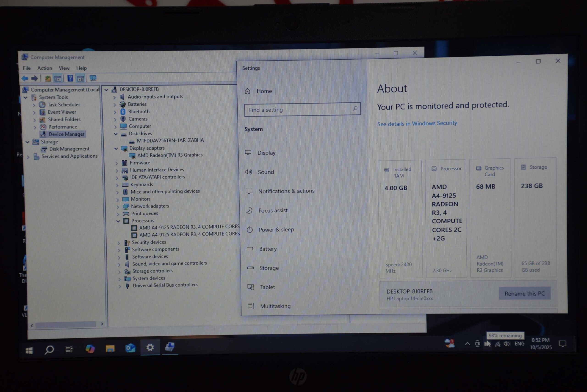Click the monitor scan toolbar icon
This screenshot has height=392, width=587.
pyautogui.click(x=93, y=79)
